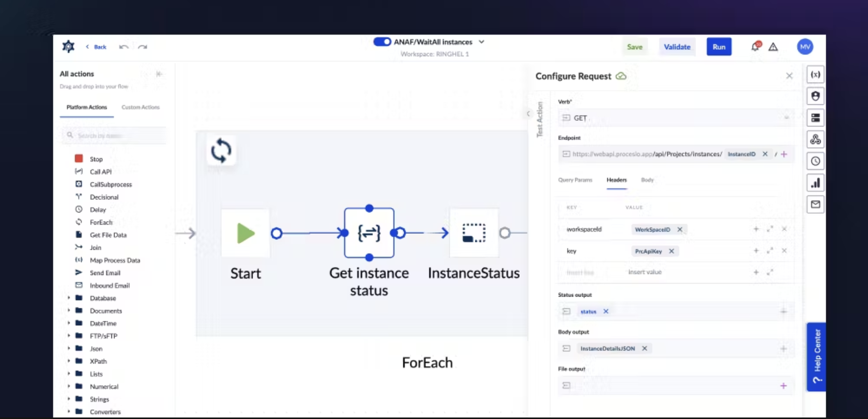Remove the InstanceID endpoint variable
Screen dimensions: 868x419
[765, 154]
